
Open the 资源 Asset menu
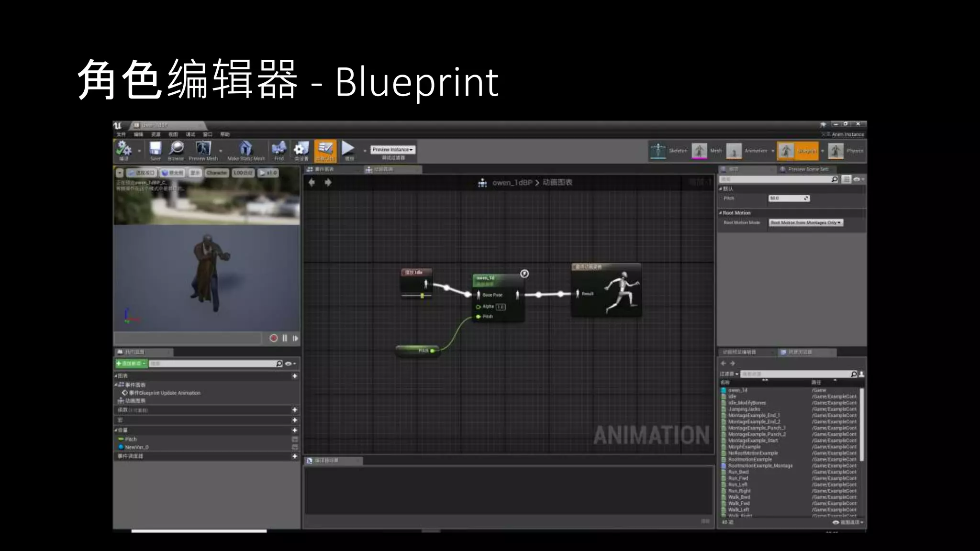(156, 134)
